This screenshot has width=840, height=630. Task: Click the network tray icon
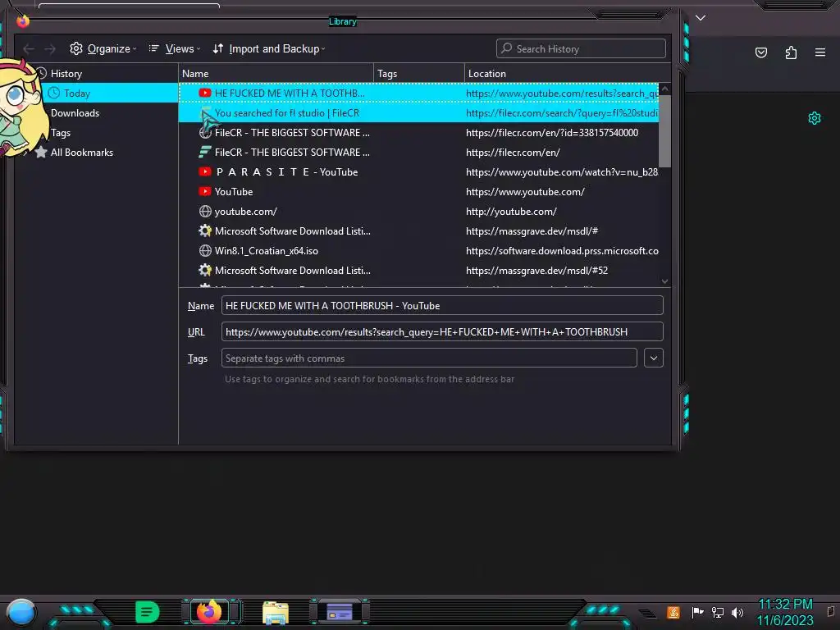718,612
